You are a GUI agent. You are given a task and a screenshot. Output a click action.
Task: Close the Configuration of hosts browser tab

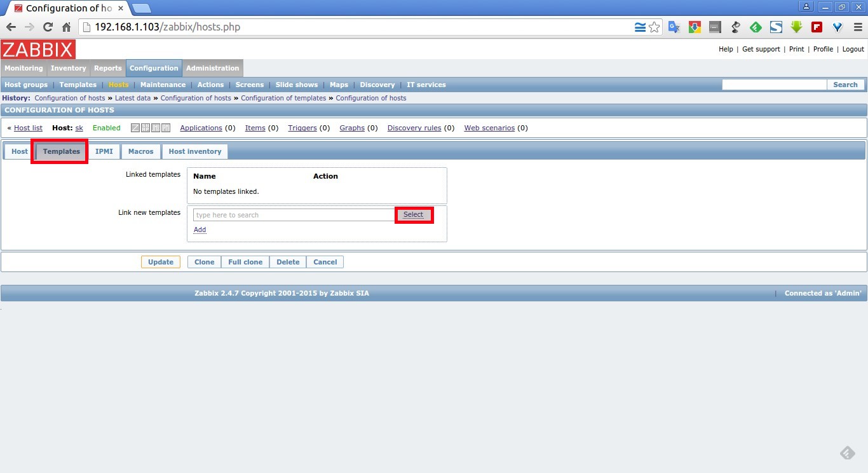(x=121, y=8)
